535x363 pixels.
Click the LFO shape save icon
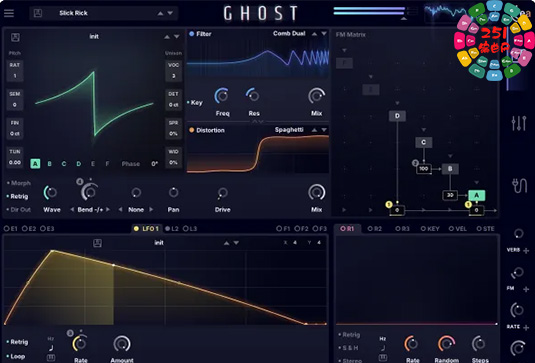[x=97, y=243]
